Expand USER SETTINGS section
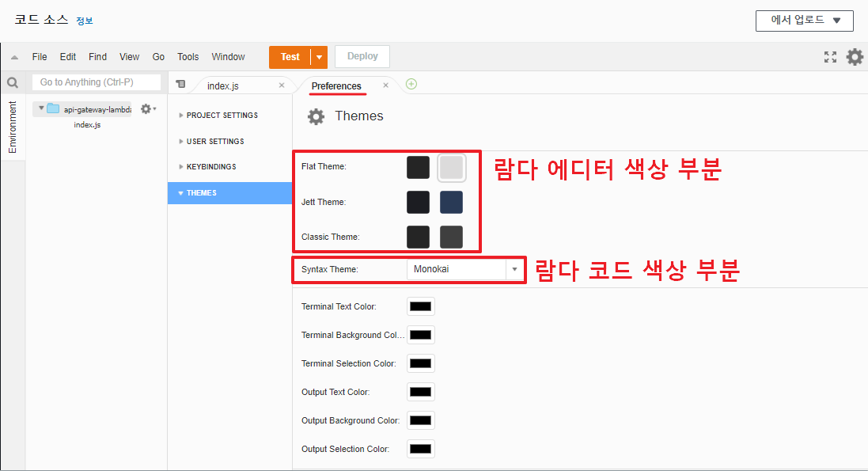 click(211, 141)
